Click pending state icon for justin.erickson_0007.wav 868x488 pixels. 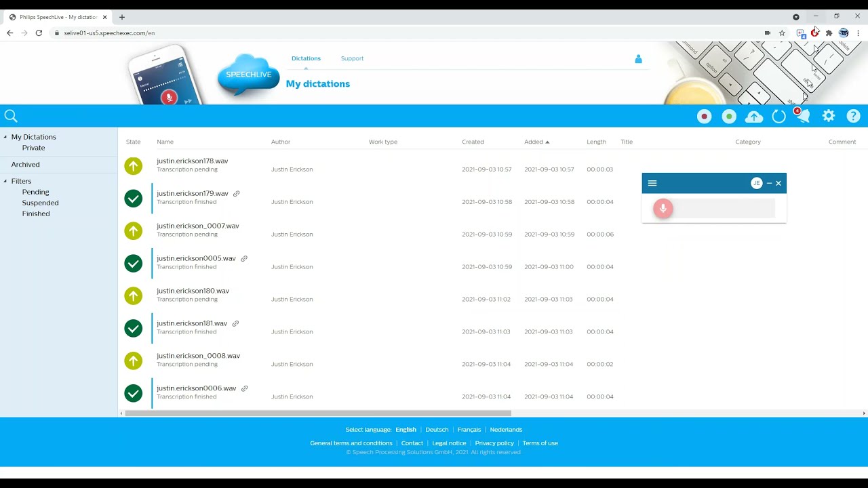[x=134, y=231]
